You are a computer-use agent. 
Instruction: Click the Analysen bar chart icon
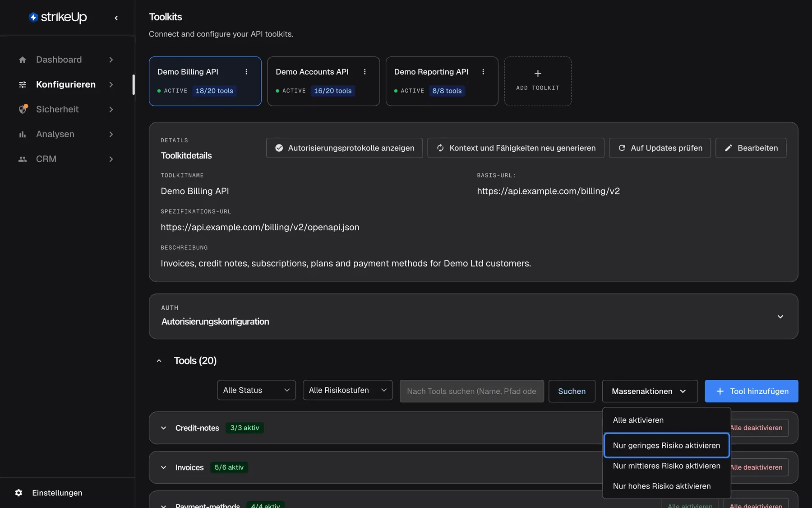(x=23, y=134)
